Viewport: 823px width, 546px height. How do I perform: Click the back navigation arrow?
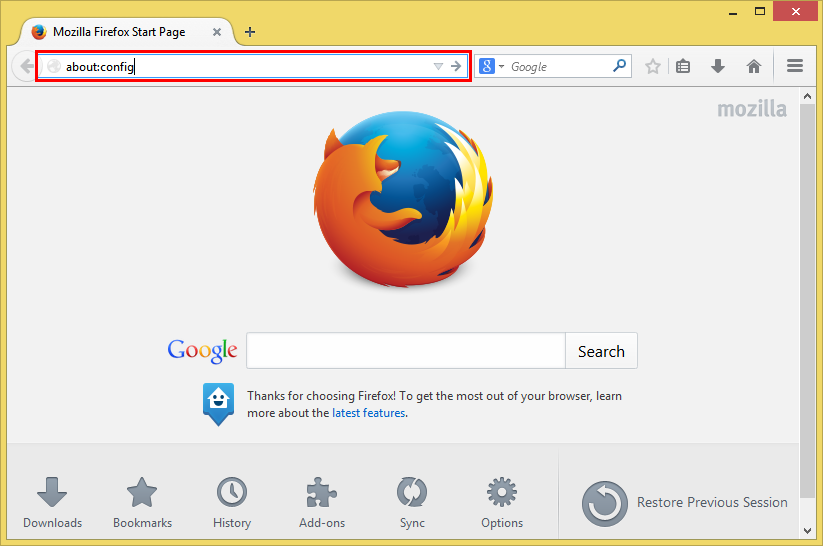(25, 66)
